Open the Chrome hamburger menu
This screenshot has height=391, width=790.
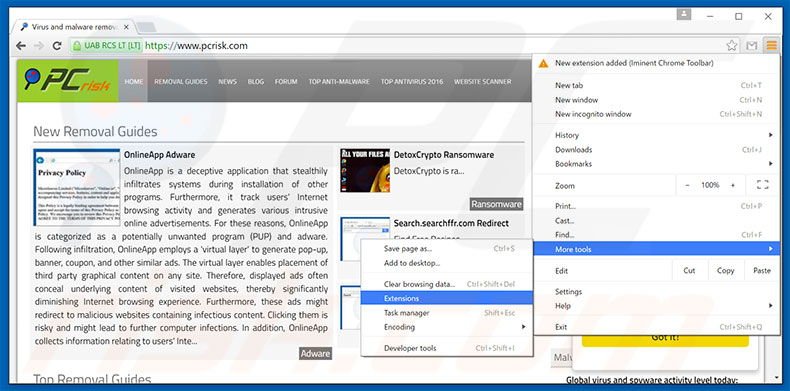coord(772,46)
